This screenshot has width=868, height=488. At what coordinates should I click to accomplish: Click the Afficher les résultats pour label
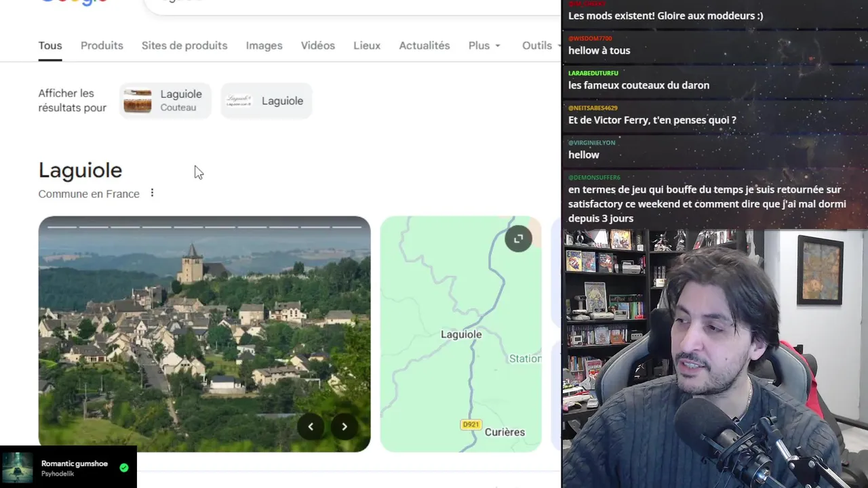pos(73,100)
